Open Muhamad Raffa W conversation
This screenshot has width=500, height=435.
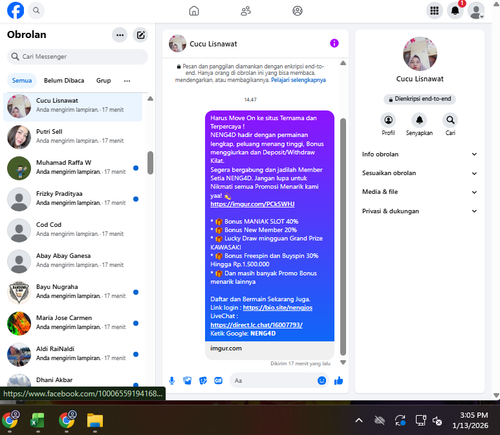point(73,167)
